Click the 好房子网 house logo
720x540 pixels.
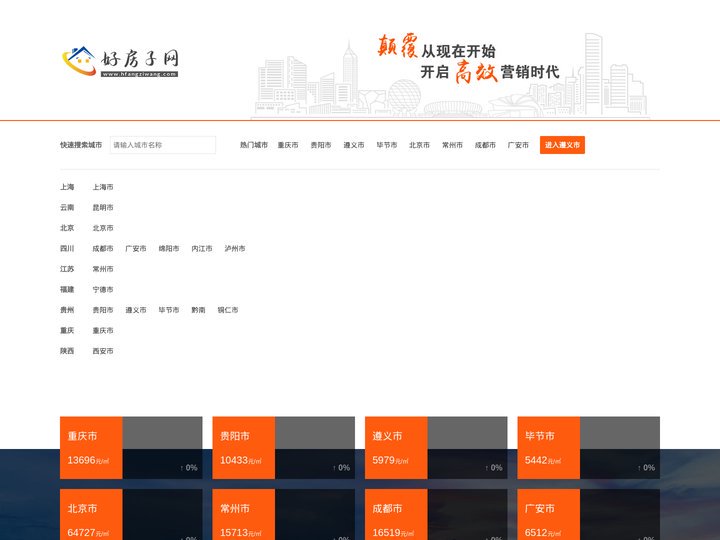[120, 62]
